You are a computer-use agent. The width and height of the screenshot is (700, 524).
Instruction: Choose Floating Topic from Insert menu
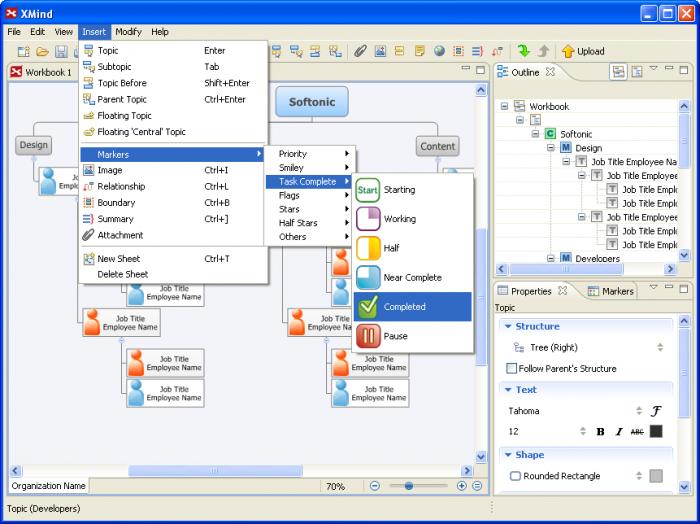point(125,116)
